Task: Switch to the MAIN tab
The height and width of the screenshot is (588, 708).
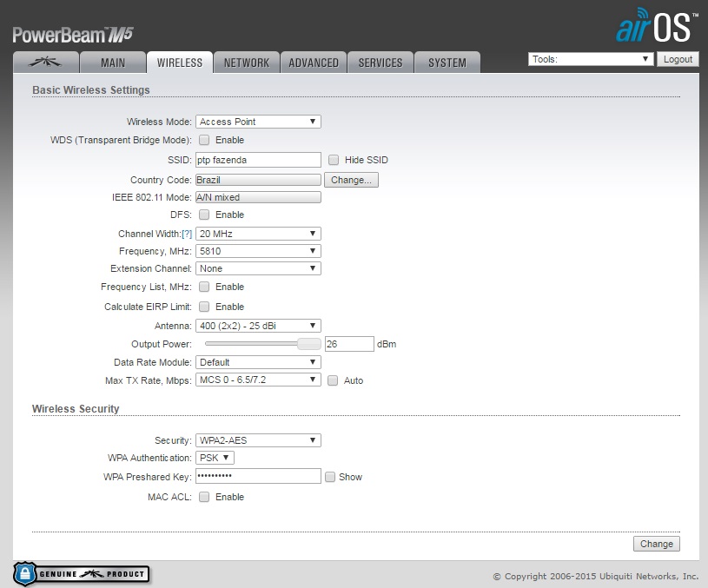Action: point(113,63)
